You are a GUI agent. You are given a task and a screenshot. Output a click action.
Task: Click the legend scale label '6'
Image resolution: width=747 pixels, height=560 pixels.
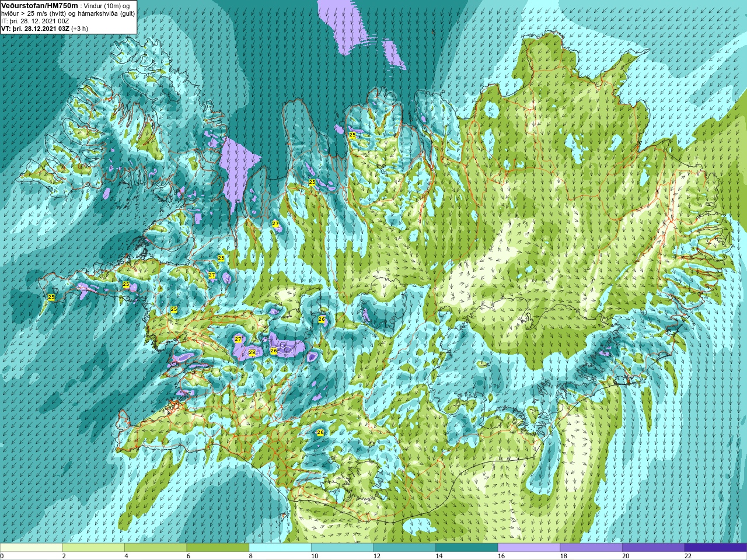point(189,556)
